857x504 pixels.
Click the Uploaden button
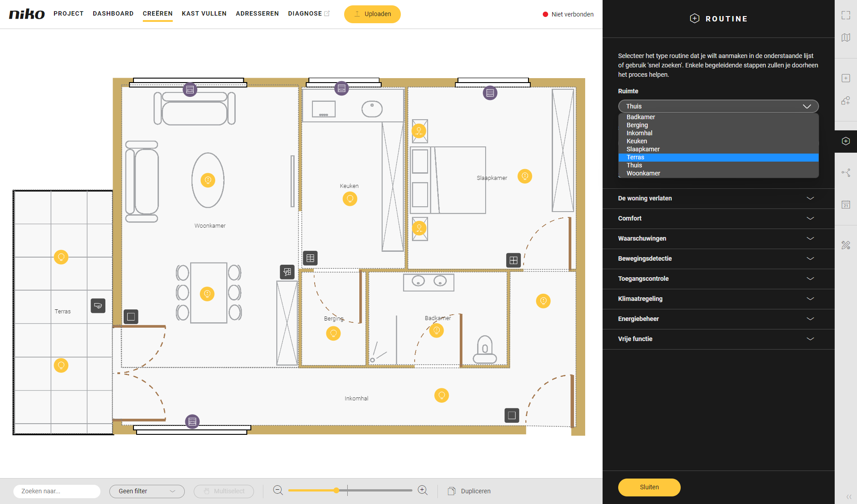click(372, 14)
